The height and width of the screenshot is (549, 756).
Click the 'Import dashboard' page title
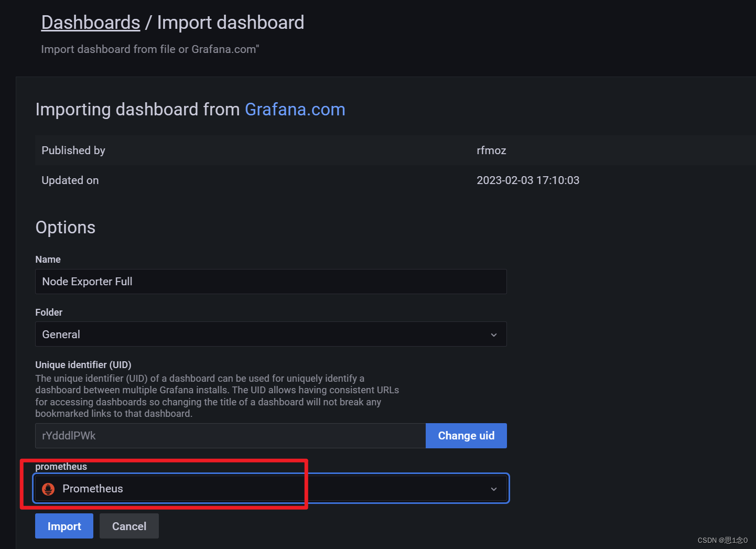(x=231, y=23)
